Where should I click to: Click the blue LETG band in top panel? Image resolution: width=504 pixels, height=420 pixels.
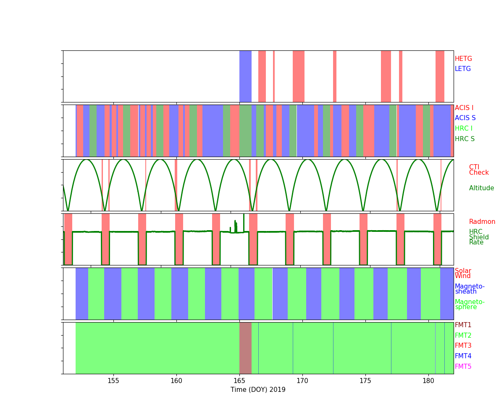click(245, 76)
